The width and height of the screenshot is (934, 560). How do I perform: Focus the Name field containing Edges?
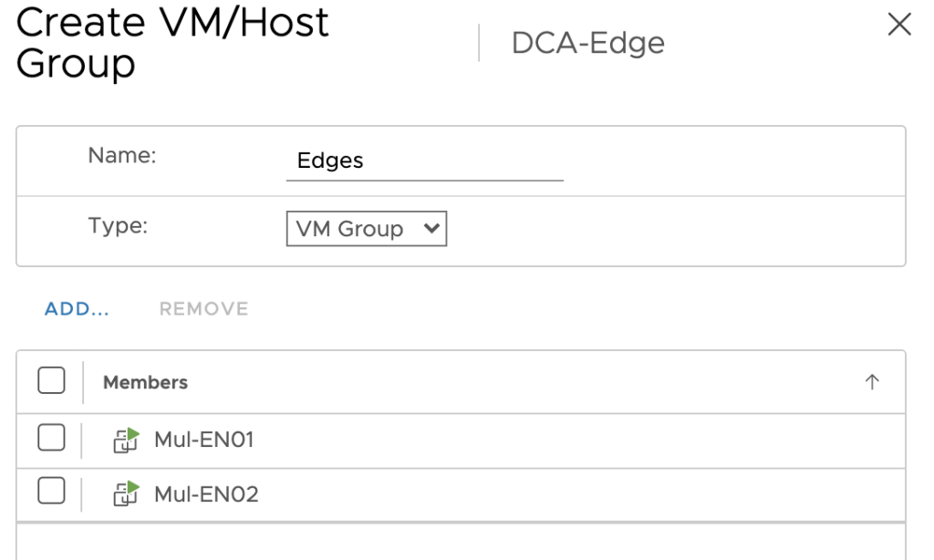click(x=425, y=161)
